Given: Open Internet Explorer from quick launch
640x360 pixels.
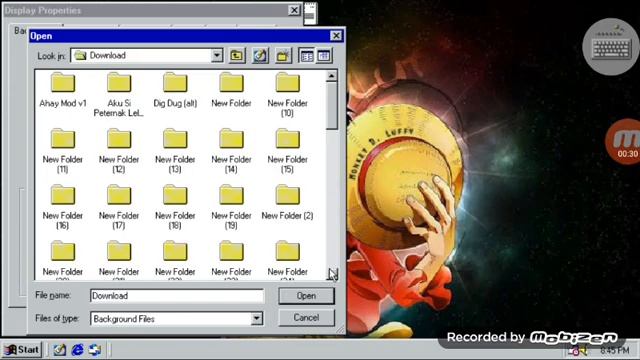Looking at the screenshot, I should pos(78,350).
